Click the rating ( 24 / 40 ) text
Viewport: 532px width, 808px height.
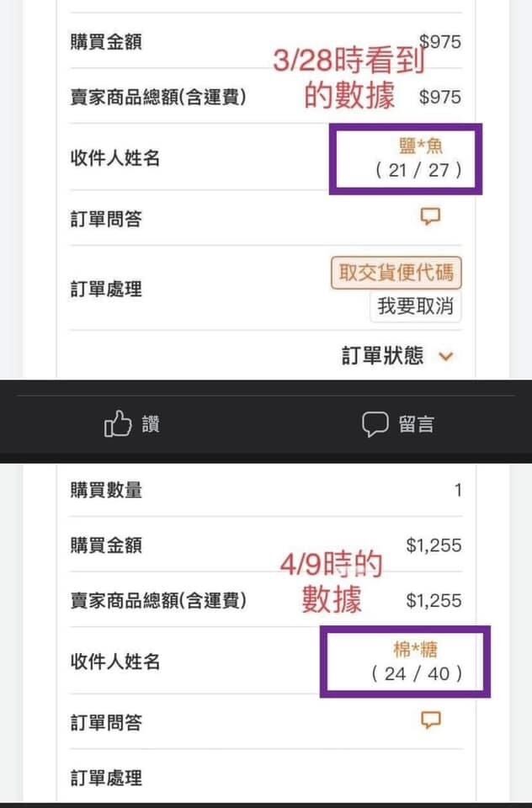pos(417,673)
